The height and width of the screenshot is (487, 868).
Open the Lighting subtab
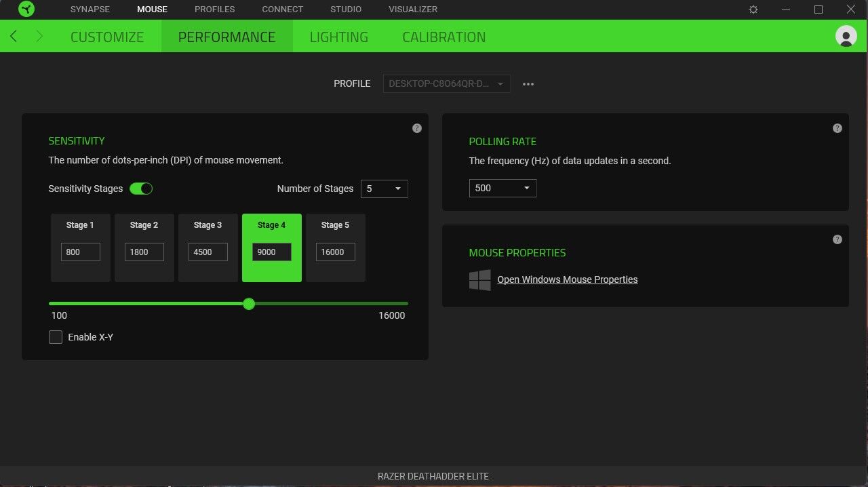click(339, 37)
